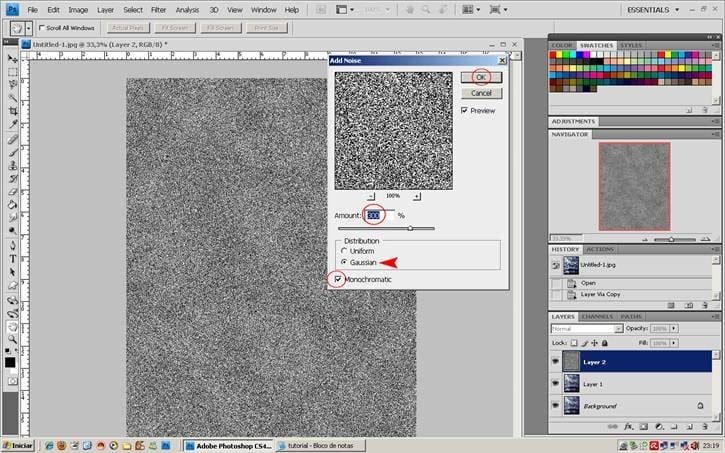Screen dimensions: 725x453
Task: Click OK in Add Noise dialog
Action: coord(481,77)
